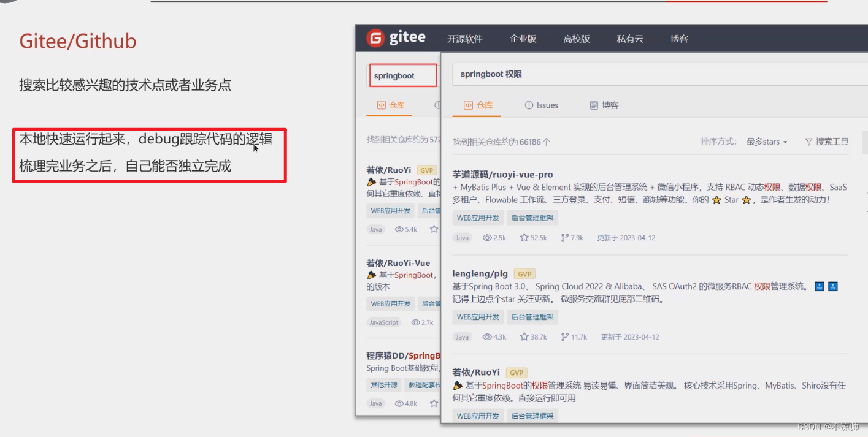
Task: Open 若依/RuoYi in the back window
Action: coord(389,170)
